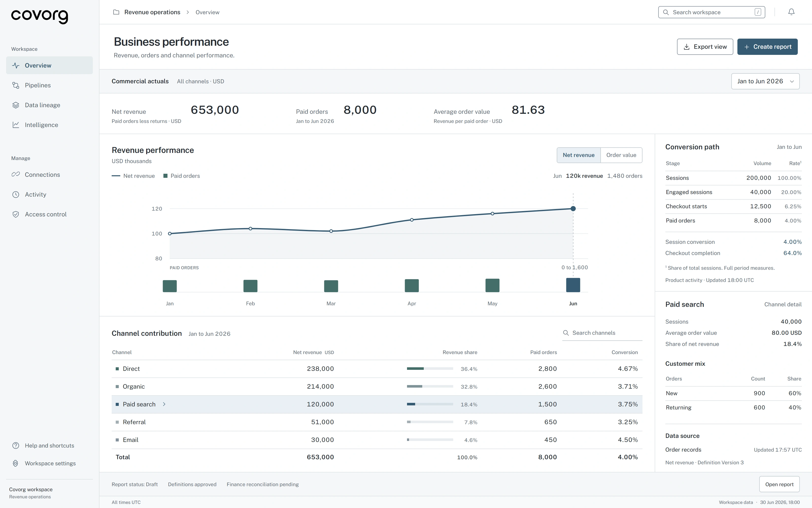Open Pipelines in the sidebar
Screen dimensions: 812x508
click(x=49, y=85)
